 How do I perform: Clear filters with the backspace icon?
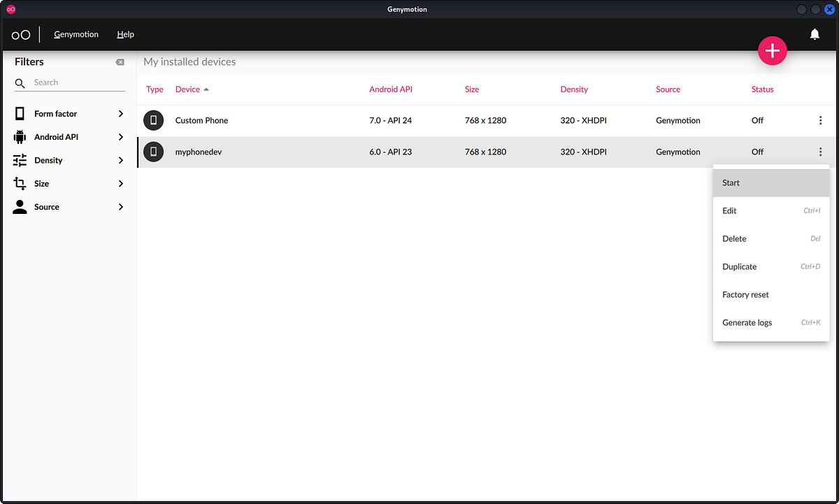click(x=120, y=62)
